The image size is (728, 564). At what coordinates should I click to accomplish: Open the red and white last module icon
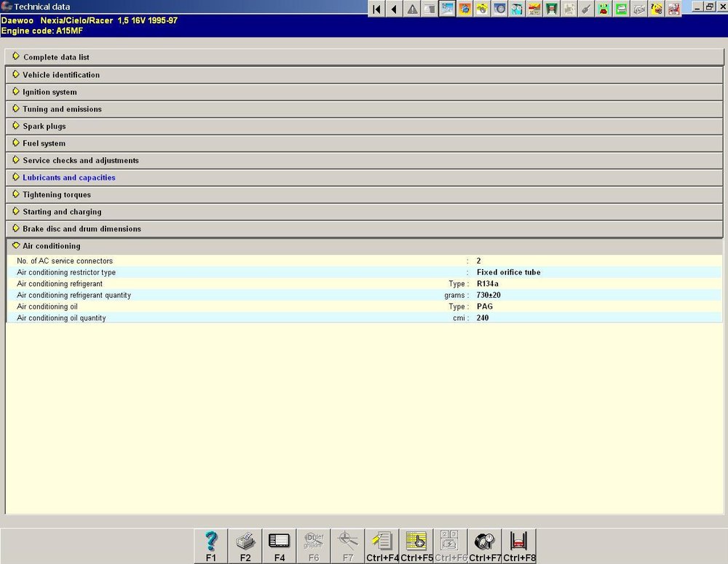[673, 9]
